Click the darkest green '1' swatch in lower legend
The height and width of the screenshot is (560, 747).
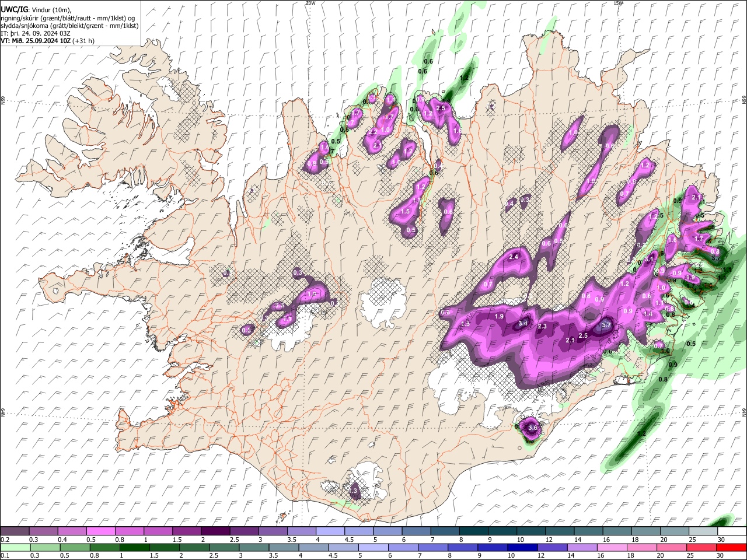coord(134,547)
